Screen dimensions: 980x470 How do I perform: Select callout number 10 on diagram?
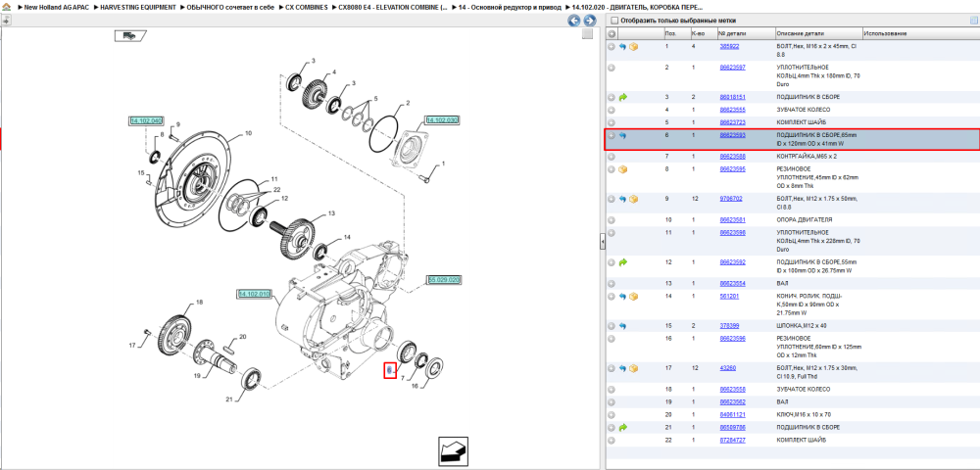248,133
